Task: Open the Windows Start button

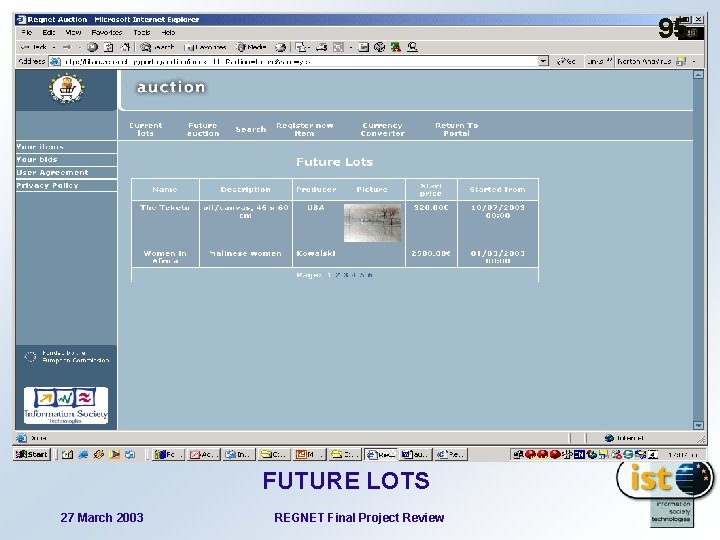Action: (x=32, y=454)
